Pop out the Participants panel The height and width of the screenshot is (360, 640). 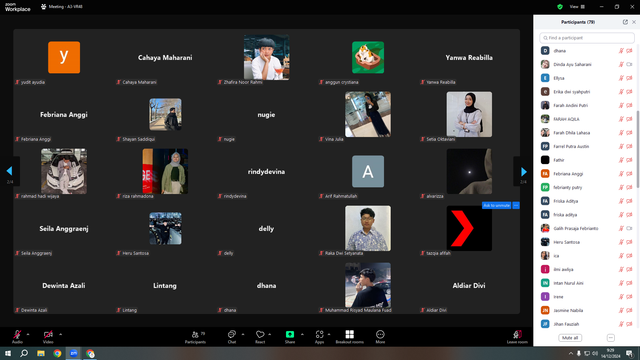[x=625, y=22]
